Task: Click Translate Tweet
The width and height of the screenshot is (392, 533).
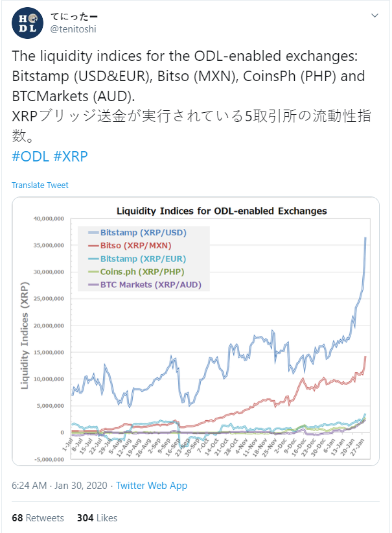Action: coord(40,185)
